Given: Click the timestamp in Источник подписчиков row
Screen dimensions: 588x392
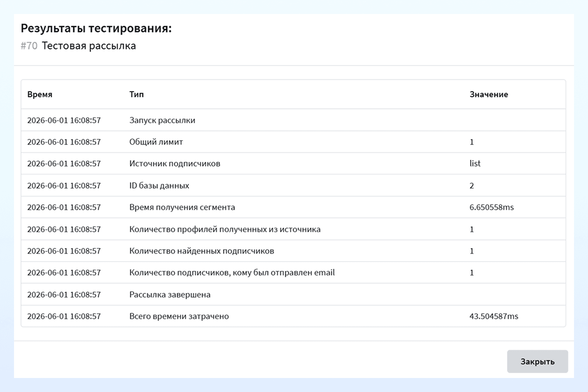Looking at the screenshot, I should (64, 164).
